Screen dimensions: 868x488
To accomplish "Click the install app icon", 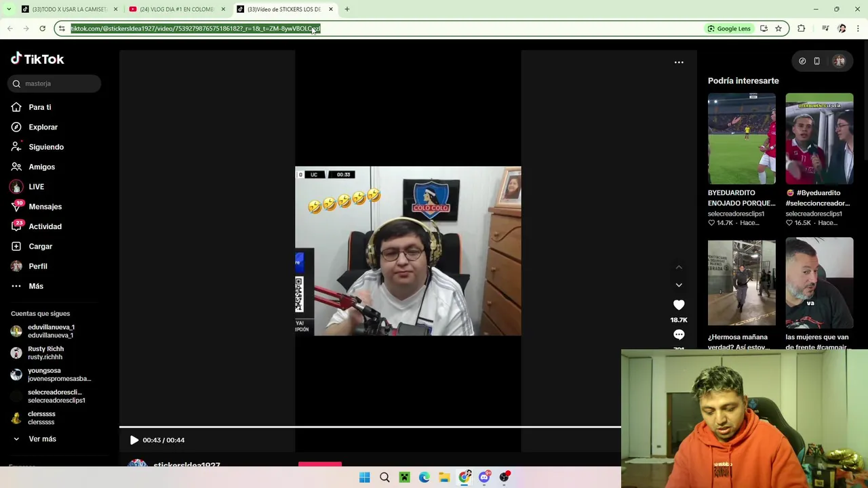I will click(764, 28).
